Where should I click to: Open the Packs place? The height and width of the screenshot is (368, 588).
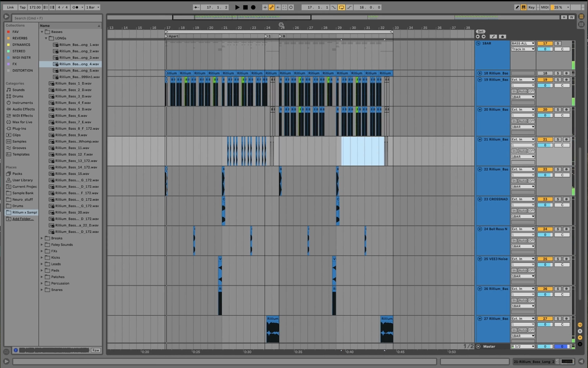click(x=17, y=174)
